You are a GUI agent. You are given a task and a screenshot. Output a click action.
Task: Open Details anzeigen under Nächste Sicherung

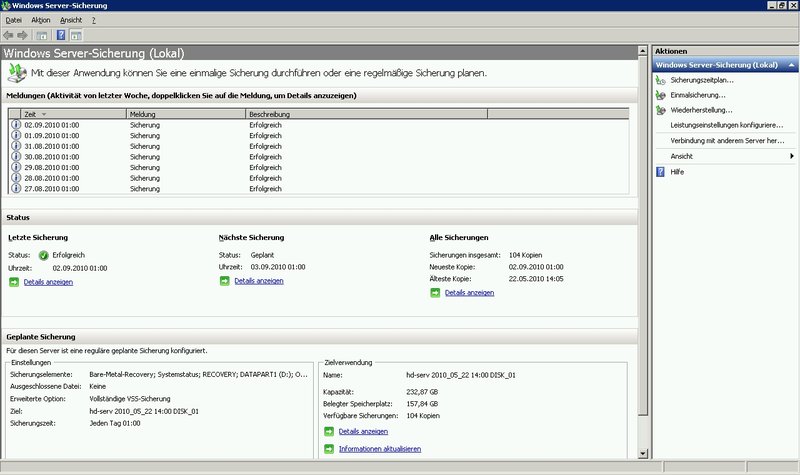[x=259, y=281]
